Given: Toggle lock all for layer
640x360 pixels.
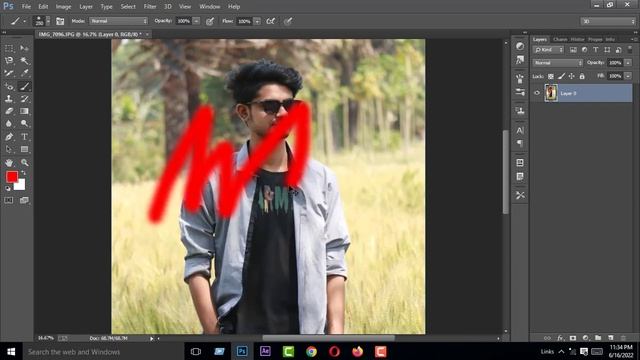Looking at the screenshot, I should point(582,76).
